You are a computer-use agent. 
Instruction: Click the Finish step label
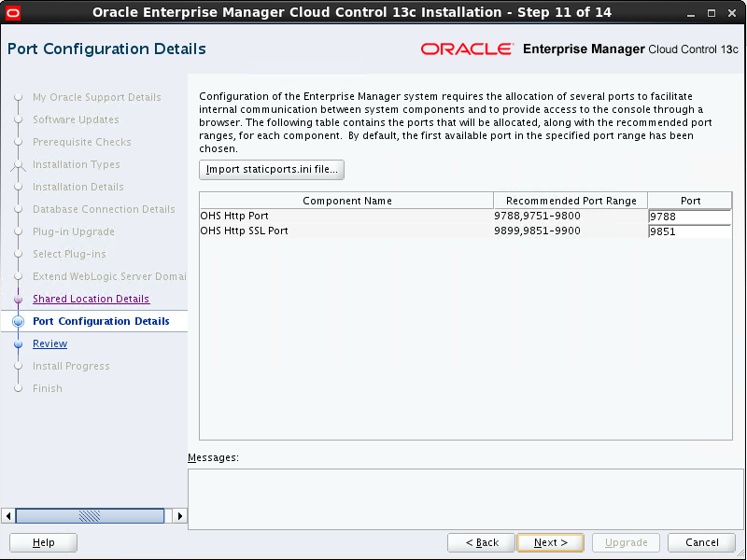tap(48, 388)
